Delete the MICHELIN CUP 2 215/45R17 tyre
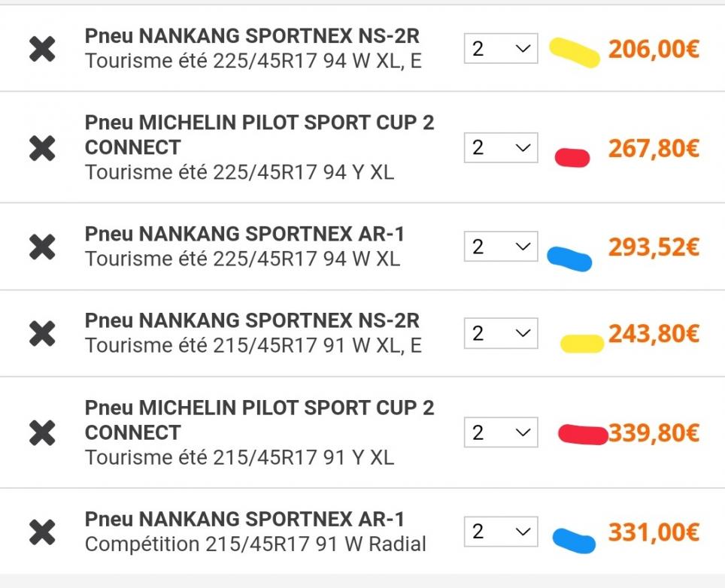This screenshot has width=725, height=588. (42, 432)
